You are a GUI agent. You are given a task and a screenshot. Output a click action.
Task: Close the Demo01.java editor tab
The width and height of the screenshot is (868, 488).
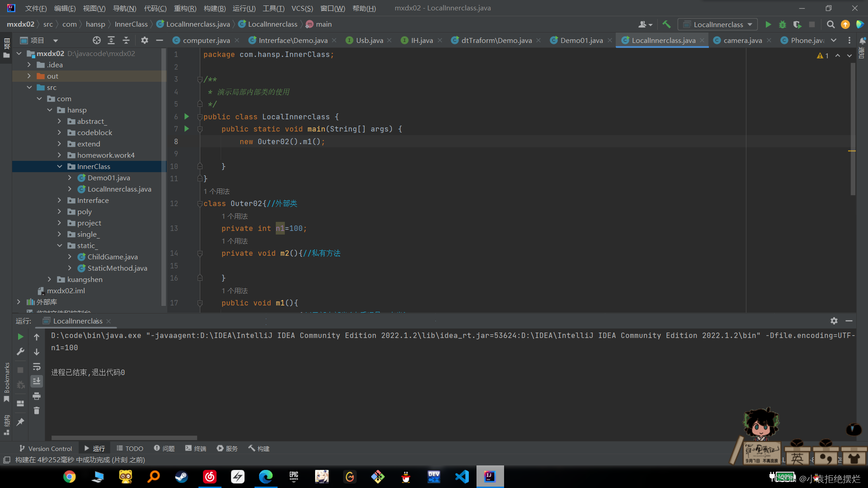[x=610, y=40]
